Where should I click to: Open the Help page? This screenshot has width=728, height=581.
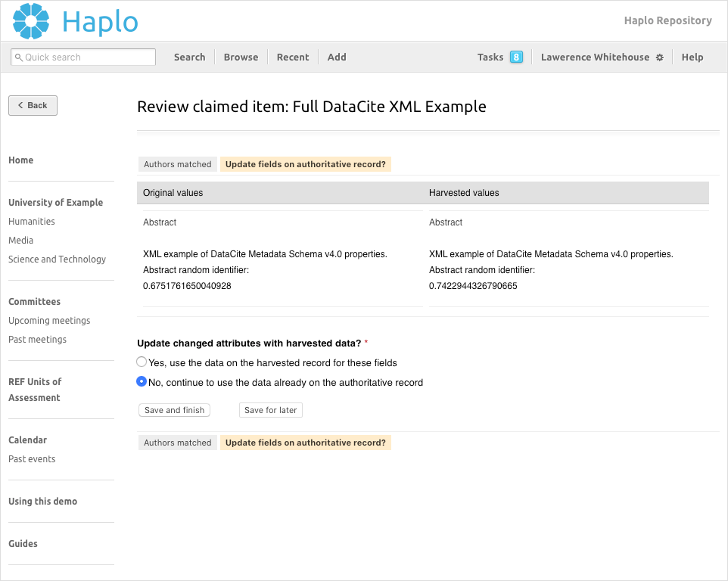tap(692, 57)
